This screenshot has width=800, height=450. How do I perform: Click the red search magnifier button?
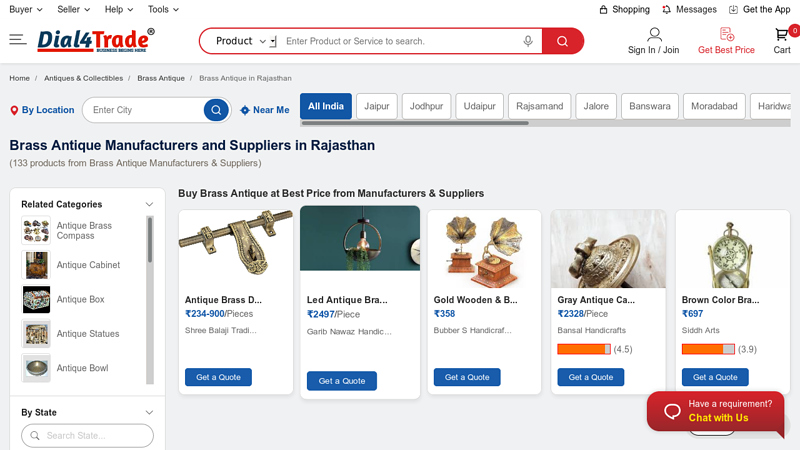[562, 41]
